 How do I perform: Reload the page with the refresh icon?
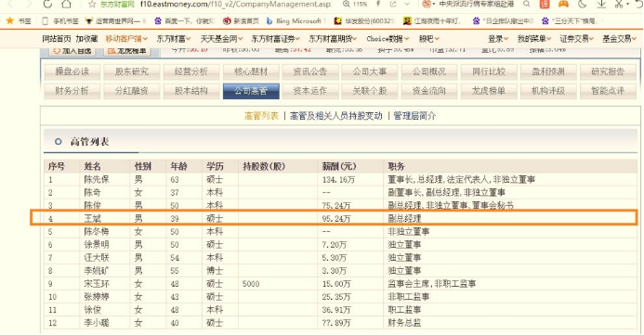[x=47, y=4]
